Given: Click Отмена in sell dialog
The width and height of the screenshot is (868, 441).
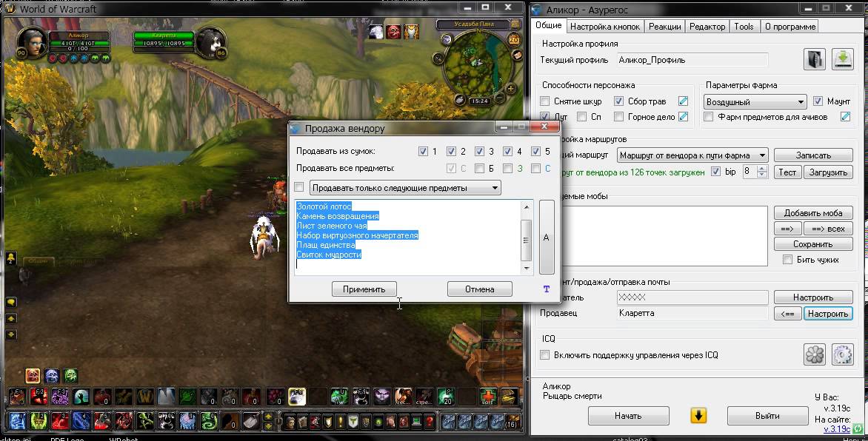Looking at the screenshot, I should (x=479, y=289).
